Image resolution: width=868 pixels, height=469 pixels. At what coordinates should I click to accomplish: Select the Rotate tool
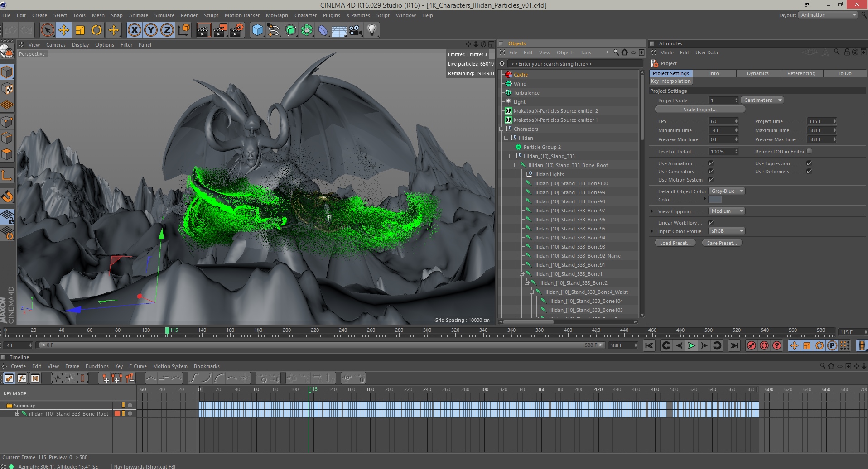pos(96,30)
